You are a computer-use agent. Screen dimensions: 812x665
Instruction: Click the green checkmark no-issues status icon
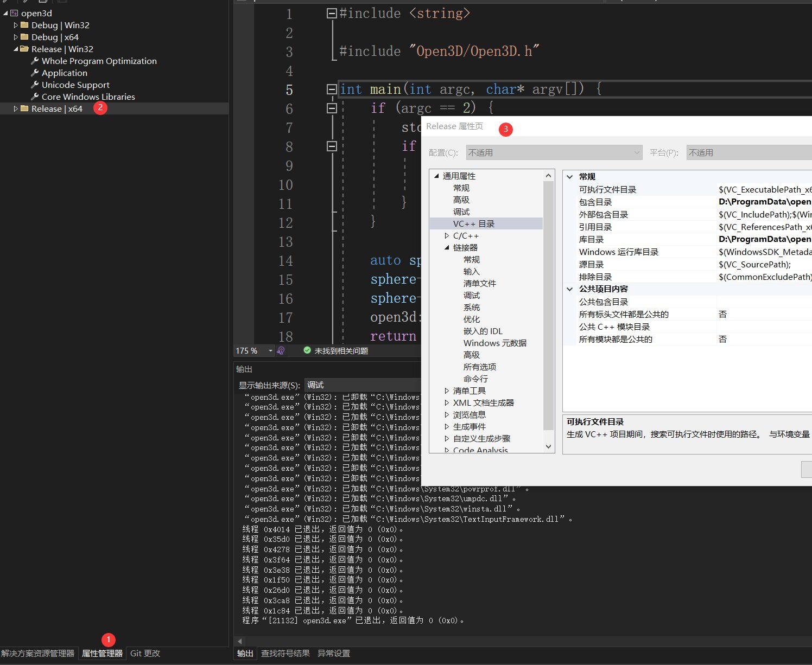click(307, 350)
